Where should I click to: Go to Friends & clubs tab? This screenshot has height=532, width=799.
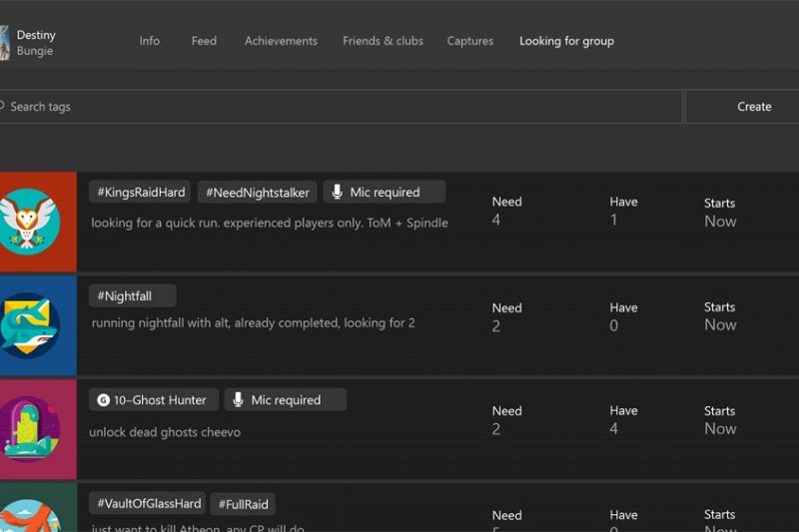pyautogui.click(x=383, y=41)
